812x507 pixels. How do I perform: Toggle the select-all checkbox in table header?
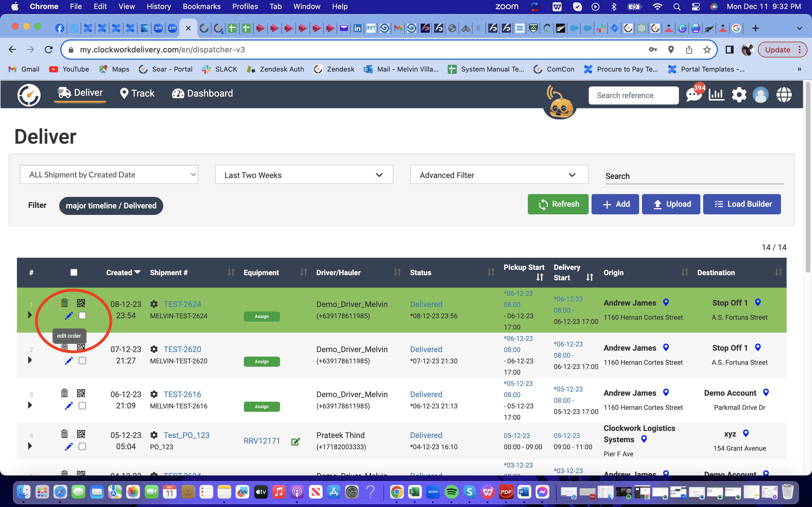[74, 272]
